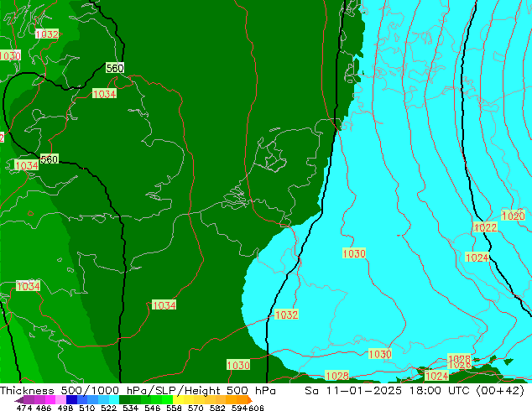This screenshot has height=411, width=532.
Task: Click the '594' legend scale value
Action: 239,408
